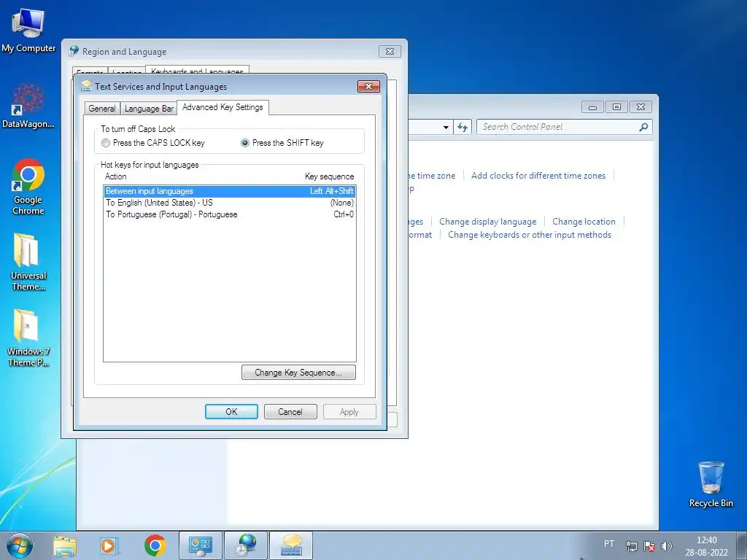
Task: Open Change display language link
Action: [488, 222]
